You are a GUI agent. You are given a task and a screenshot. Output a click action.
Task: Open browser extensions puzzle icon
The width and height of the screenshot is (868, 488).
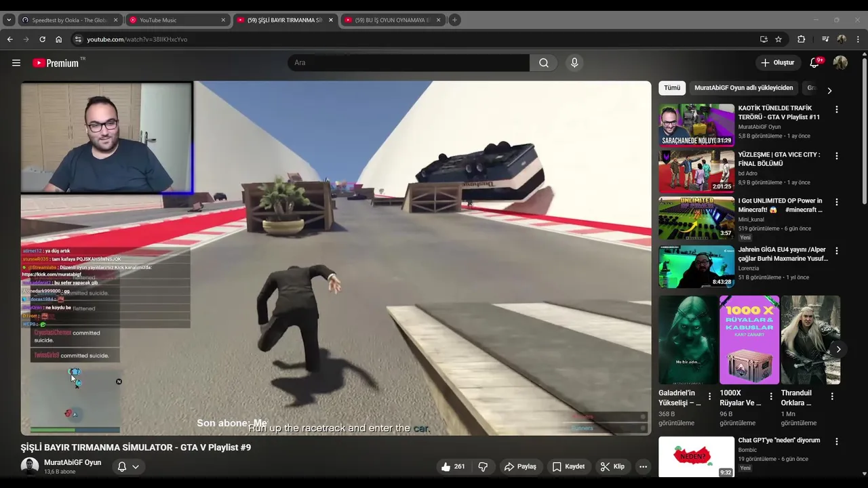click(x=801, y=39)
